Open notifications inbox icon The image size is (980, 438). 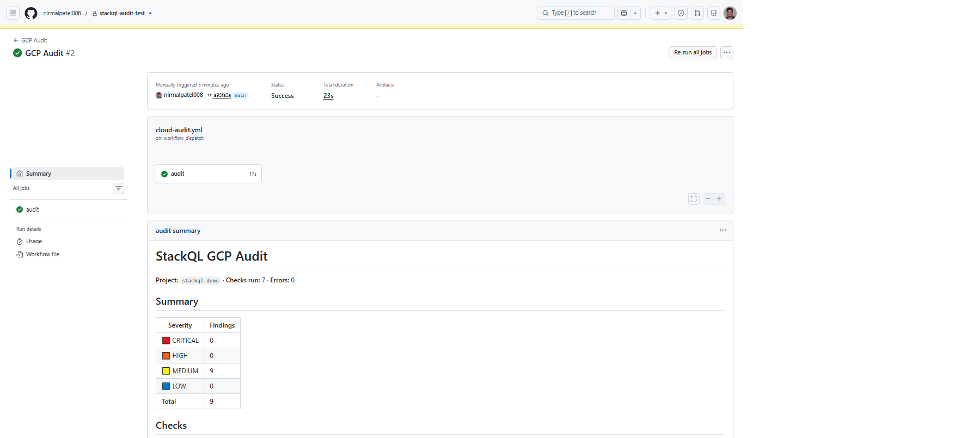tap(714, 13)
